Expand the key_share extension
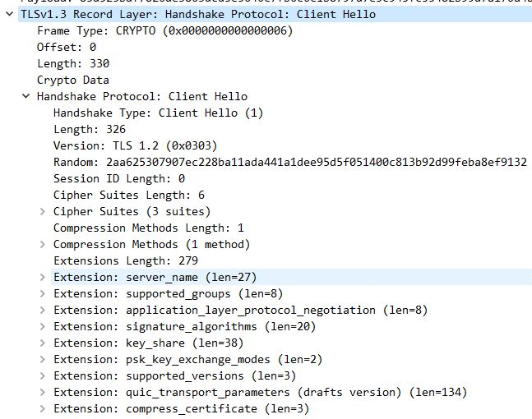This screenshot has width=532, height=419. pyautogui.click(x=43, y=343)
